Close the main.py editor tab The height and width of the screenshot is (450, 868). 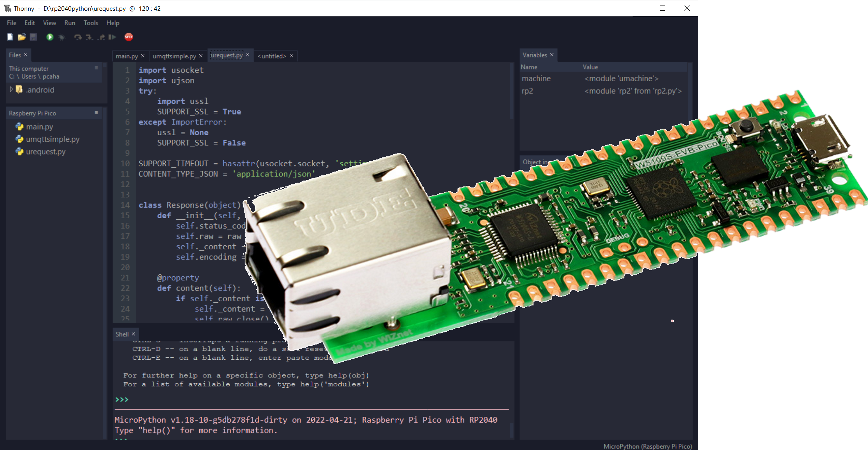click(143, 56)
